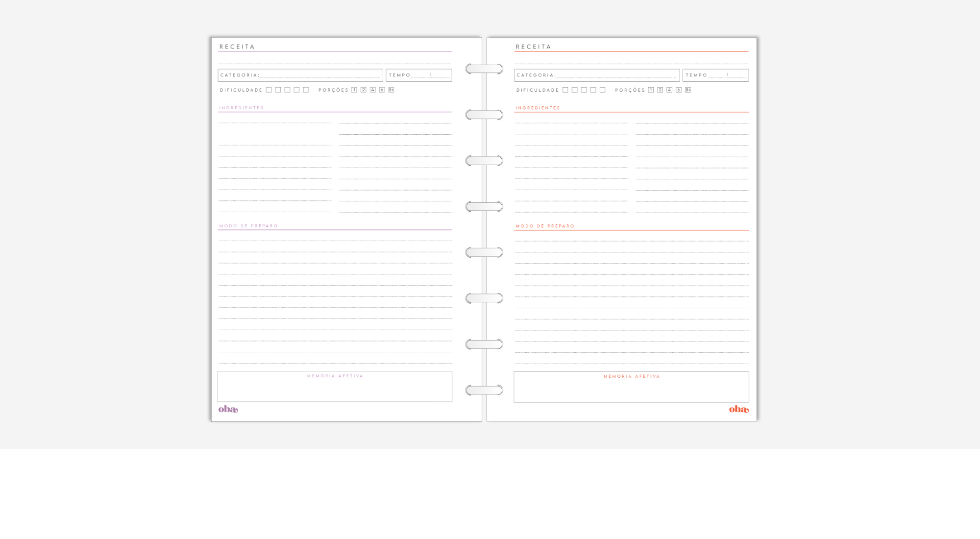980x539 pixels.
Task: Click the purple oba logo on left page
Action: click(x=228, y=409)
